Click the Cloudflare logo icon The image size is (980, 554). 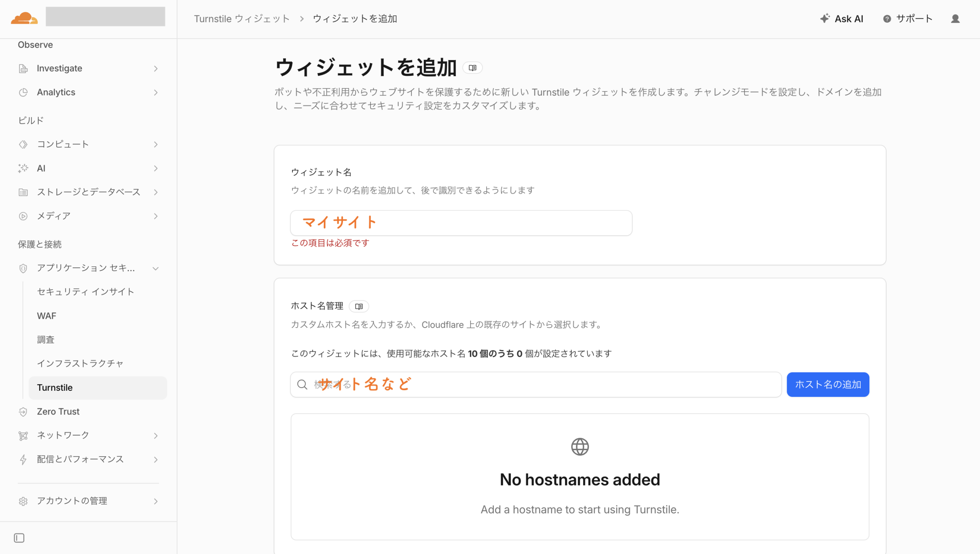click(x=24, y=18)
